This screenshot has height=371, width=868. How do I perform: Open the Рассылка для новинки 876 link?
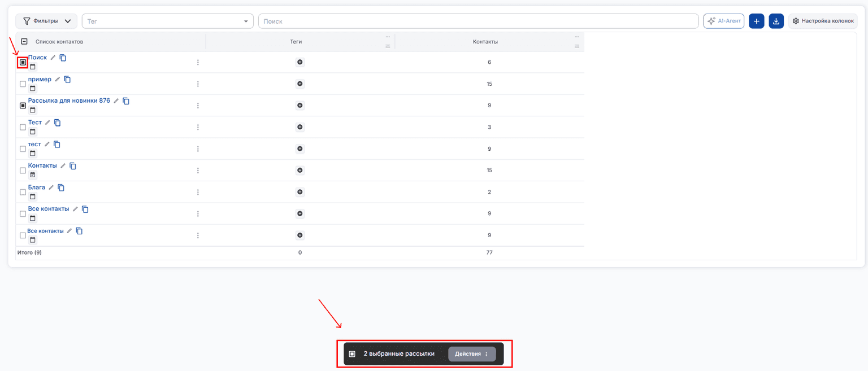[69, 101]
